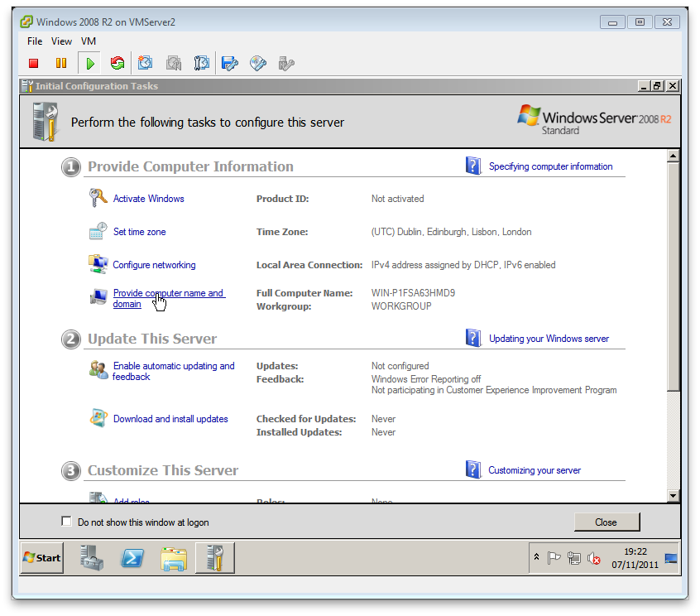The width and height of the screenshot is (700, 616).
Task: Show hidden system tray icons
Action: click(537, 558)
